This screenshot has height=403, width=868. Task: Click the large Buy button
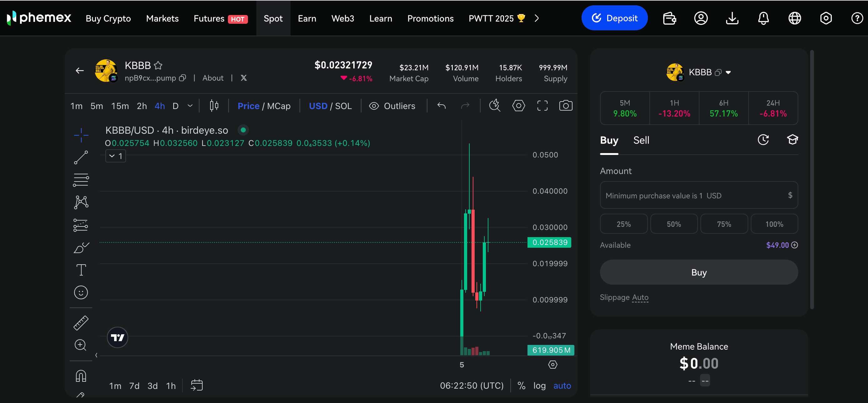(699, 272)
